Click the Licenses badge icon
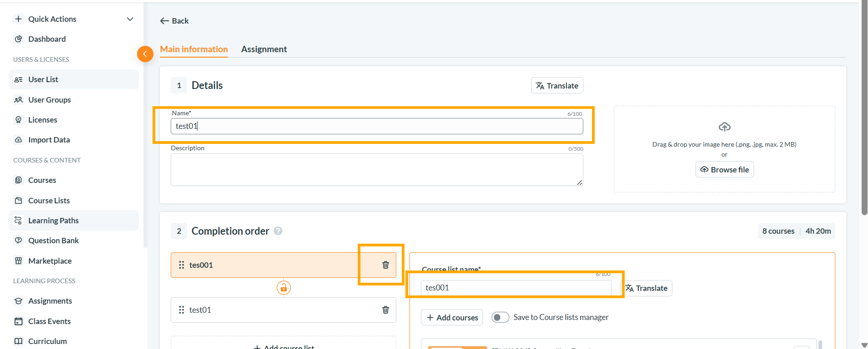Image resolution: width=868 pixels, height=349 pixels. tap(18, 120)
